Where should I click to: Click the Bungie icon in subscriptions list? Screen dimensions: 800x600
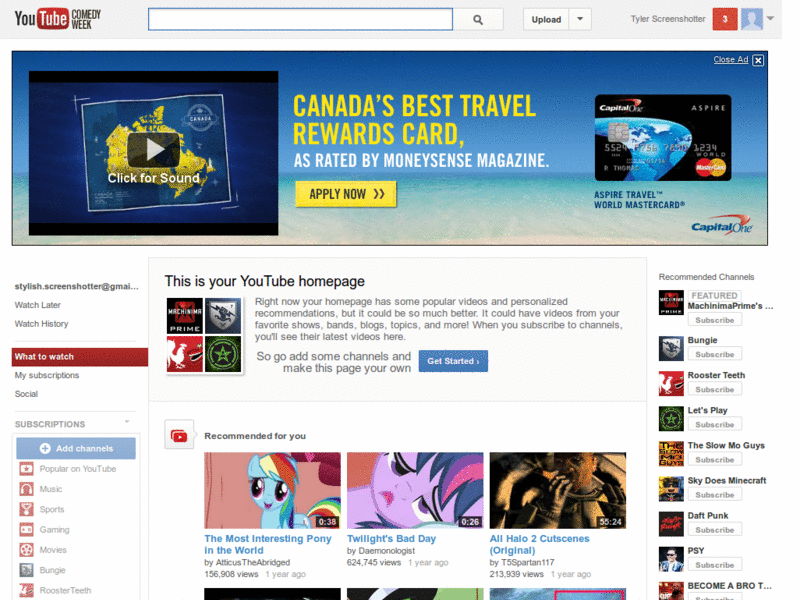pyautogui.click(x=27, y=570)
